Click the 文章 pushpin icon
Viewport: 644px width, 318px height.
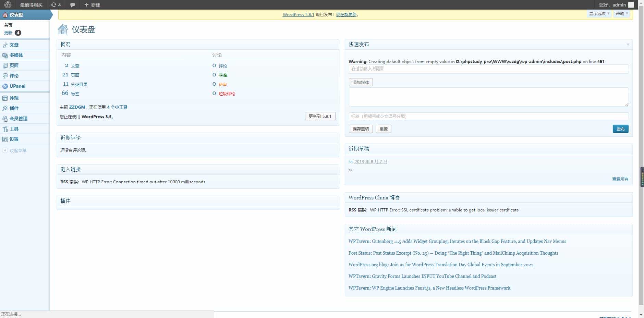point(5,45)
